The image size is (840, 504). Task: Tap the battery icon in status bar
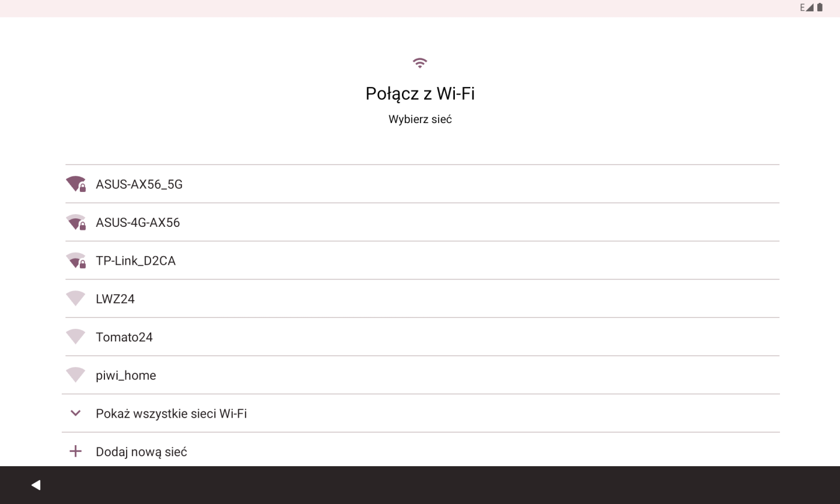pyautogui.click(x=820, y=8)
